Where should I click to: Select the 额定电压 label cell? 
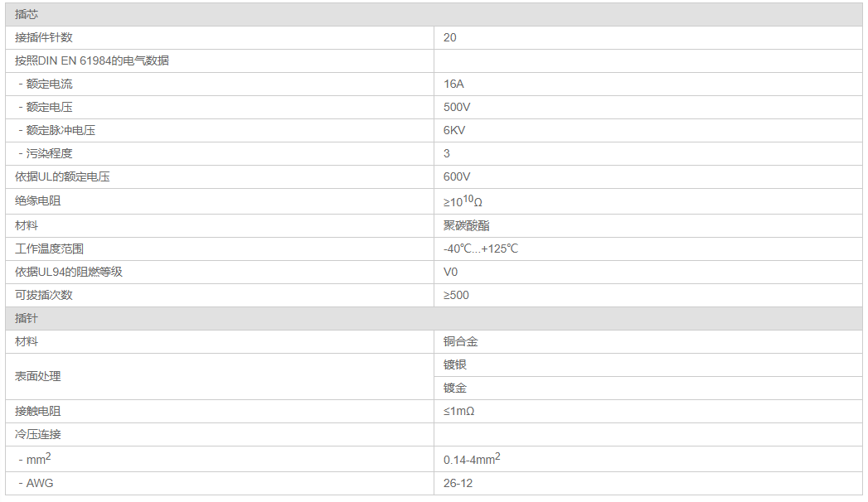click(x=49, y=107)
